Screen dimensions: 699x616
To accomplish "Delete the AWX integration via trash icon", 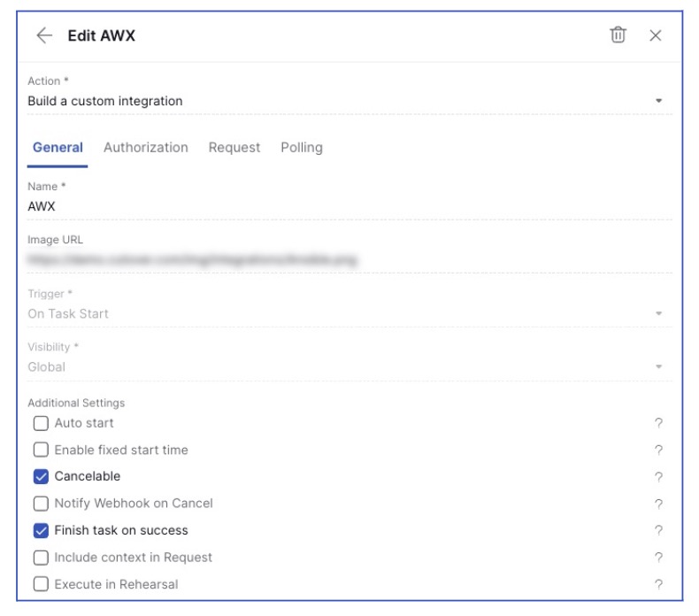I will [x=618, y=35].
